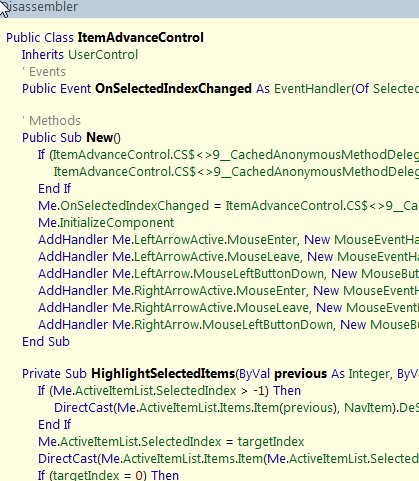419x481 pixels.
Task: Click the ItemAdvanceControl class name
Action: (140, 37)
